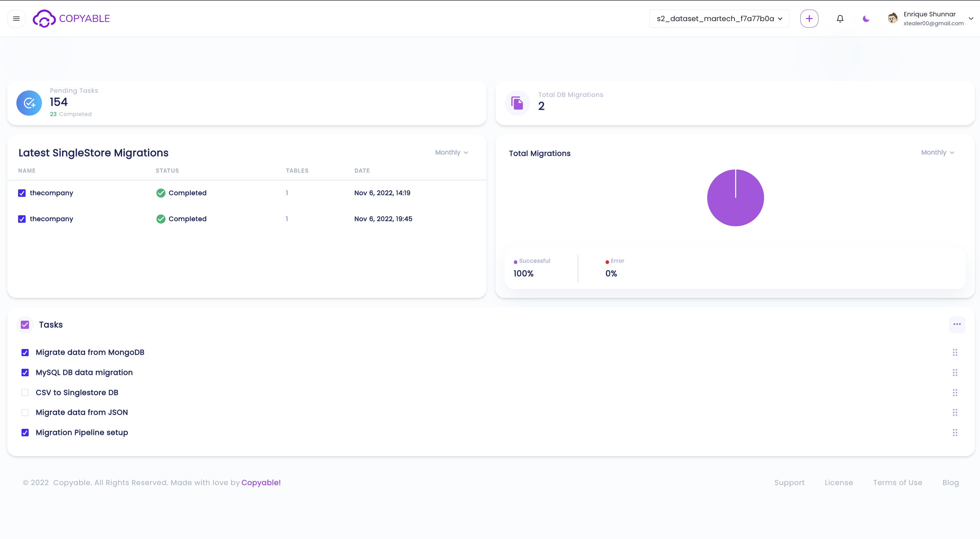Toggle dark mode with moon icon
The height and width of the screenshot is (539, 980).
(x=865, y=18)
